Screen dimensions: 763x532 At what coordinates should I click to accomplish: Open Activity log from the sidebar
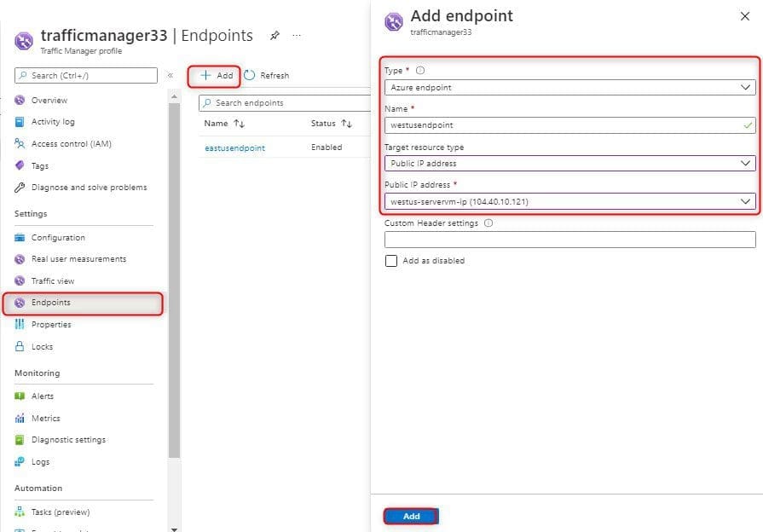(x=53, y=122)
